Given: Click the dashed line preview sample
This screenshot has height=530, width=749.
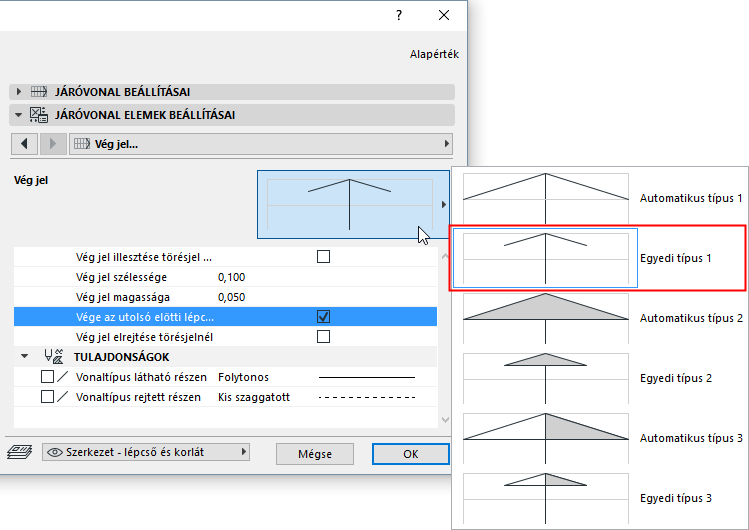Looking at the screenshot, I should pyautogui.click(x=367, y=397).
